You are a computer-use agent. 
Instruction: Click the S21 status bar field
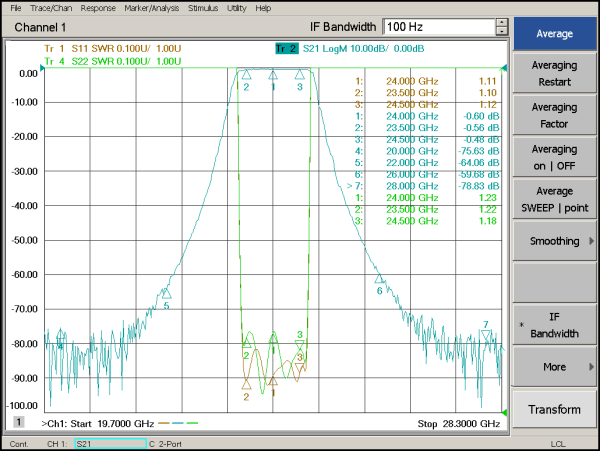point(110,444)
